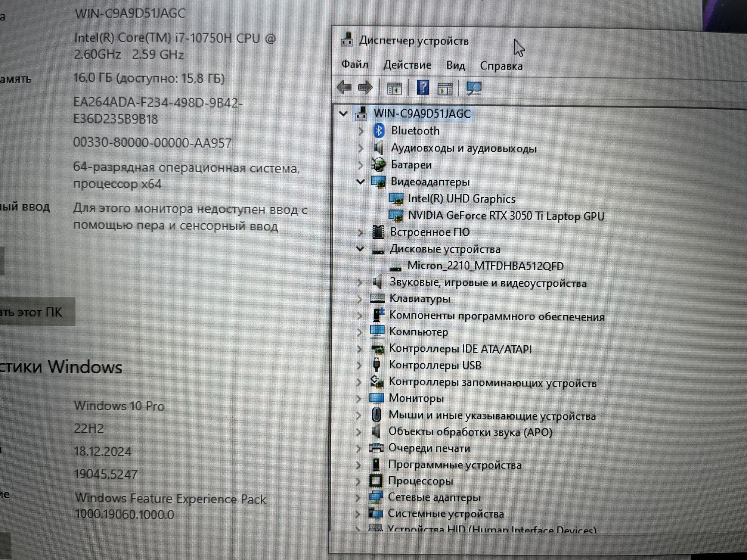Click Scan for hardware changes monitor icon

point(474,88)
